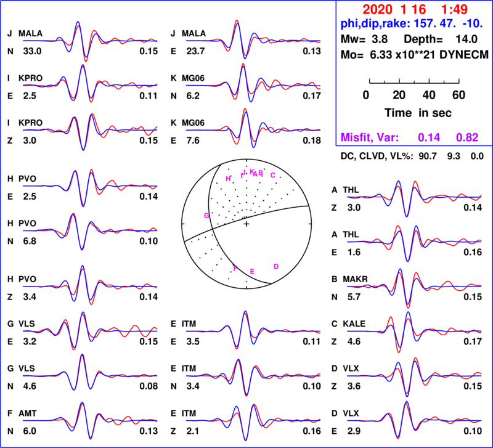
Task: Click the KALE Z component waveform
Action: tap(414, 332)
